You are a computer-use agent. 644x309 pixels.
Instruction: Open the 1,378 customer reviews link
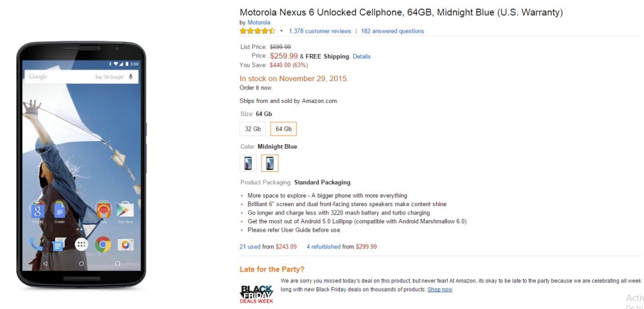(x=320, y=31)
